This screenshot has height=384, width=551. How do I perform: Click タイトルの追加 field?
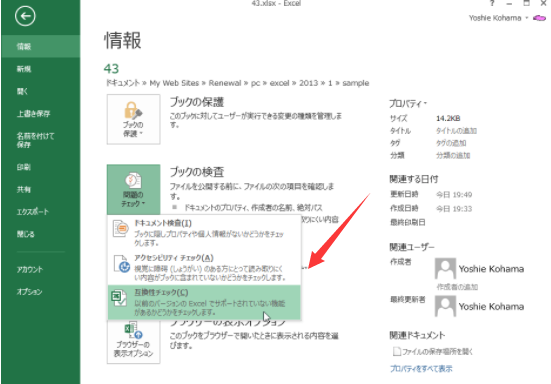pyautogui.click(x=456, y=131)
